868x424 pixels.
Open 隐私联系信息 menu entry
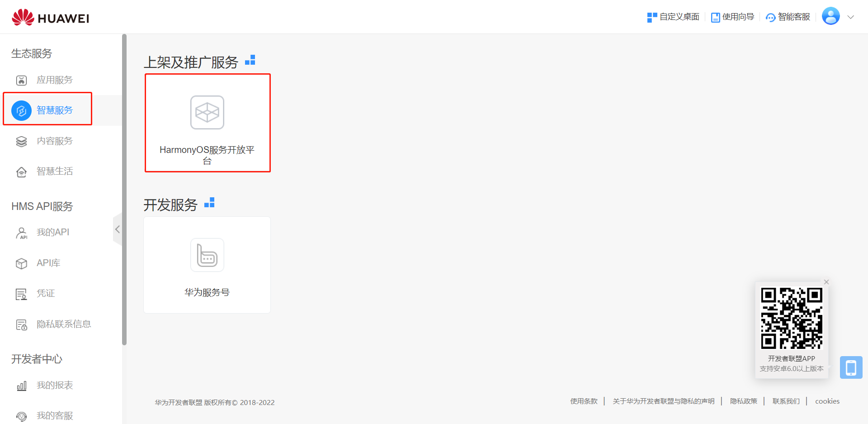tap(64, 324)
